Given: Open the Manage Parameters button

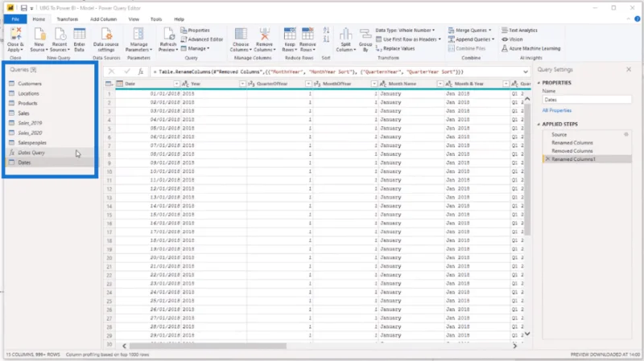Looking at the screenshot, I should [x=138, y=39].
